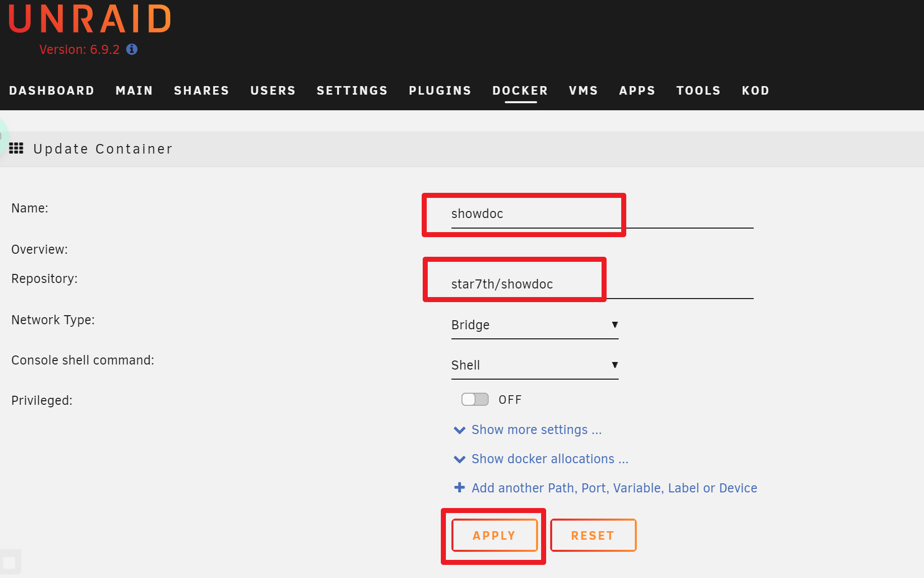
Task: Click the Update Container grid icon
Action: click(16, 149)
